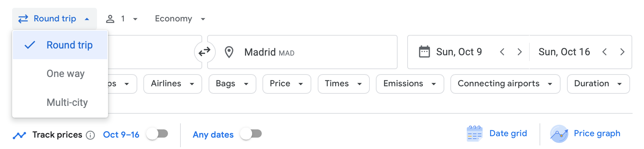644x149 pixels.
Task: Click the calendar icon beside departure date
Action: [x=424, y=52]
